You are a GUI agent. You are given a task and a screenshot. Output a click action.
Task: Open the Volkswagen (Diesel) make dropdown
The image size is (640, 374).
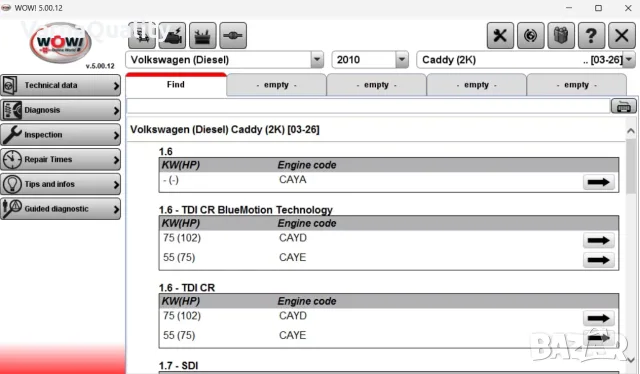(x=317, y=60)
